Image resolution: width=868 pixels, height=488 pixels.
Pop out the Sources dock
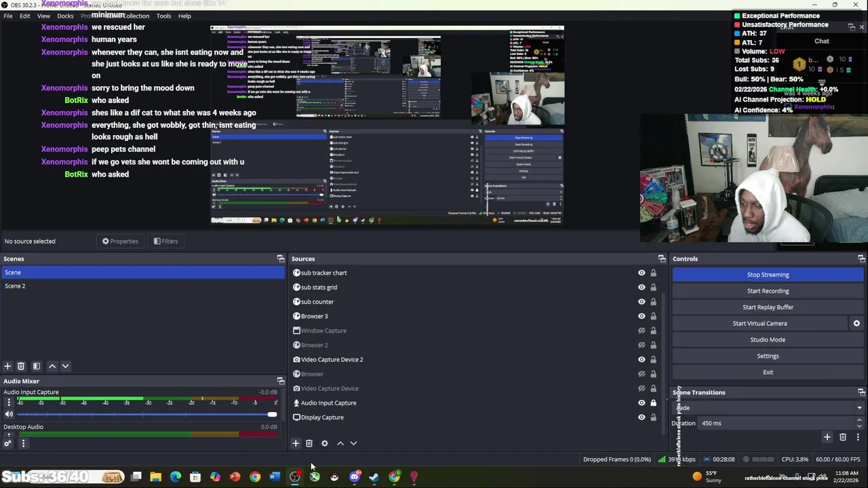pyautogui.click(x=662, y=259)
